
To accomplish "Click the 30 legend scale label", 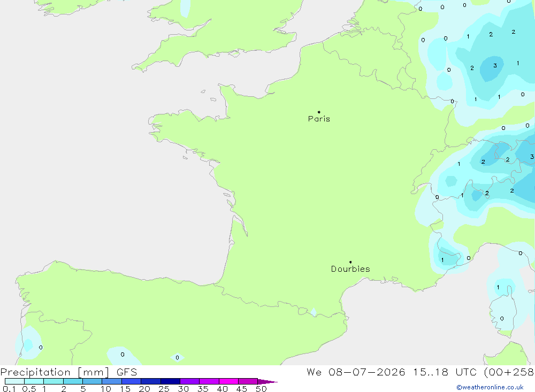I will (x=184, y=389).
